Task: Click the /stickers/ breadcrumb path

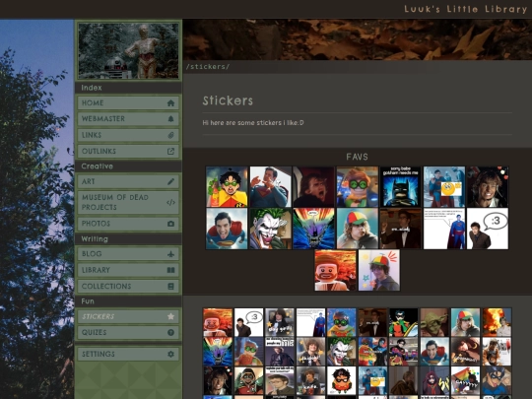Action: point(208,67)
